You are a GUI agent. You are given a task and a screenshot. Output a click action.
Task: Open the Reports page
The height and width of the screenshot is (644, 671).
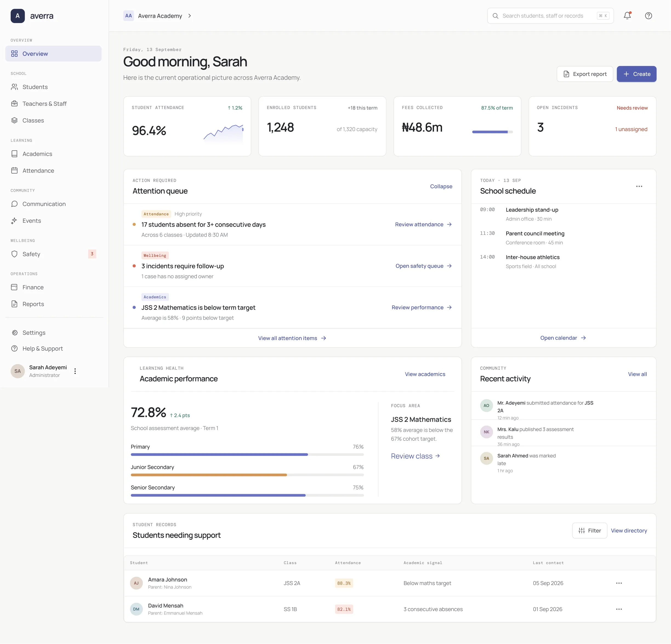(x=53, y=304)
